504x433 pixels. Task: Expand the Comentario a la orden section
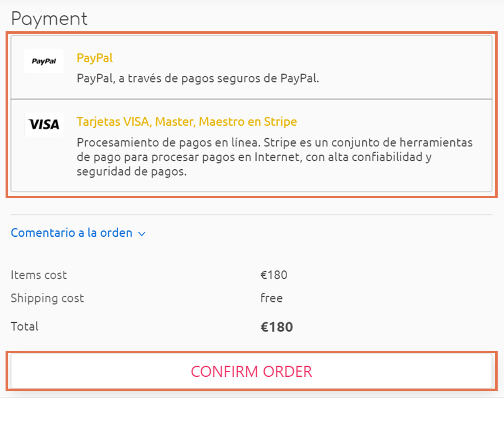(71, 233)
